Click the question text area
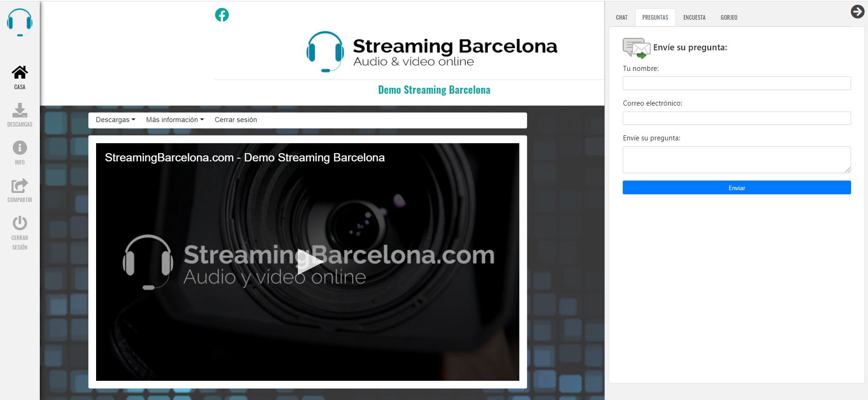This screenshot has height=400, width=868. pyautogui.click(x=736, y=160)
